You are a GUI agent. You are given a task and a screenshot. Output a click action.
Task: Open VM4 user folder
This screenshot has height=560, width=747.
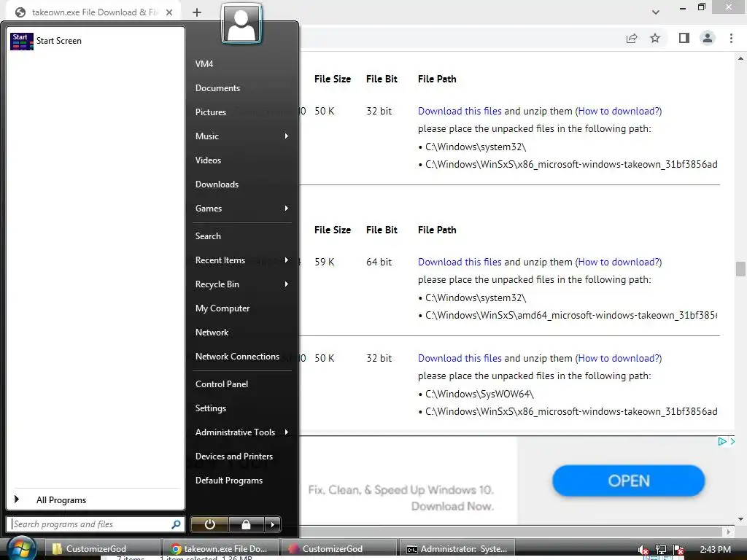pyautogui.click(x=204, y=64)
